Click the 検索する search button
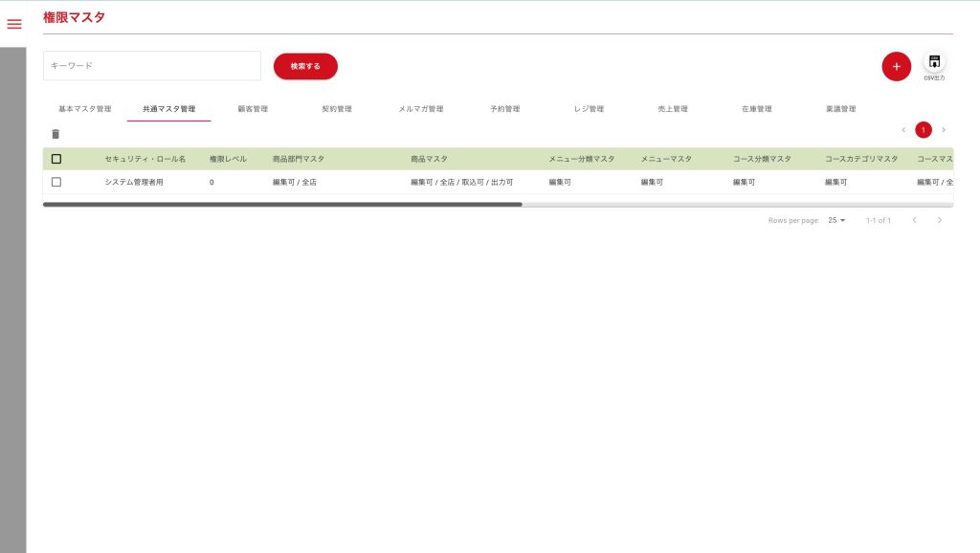980x553 pixels. (305, 66)
